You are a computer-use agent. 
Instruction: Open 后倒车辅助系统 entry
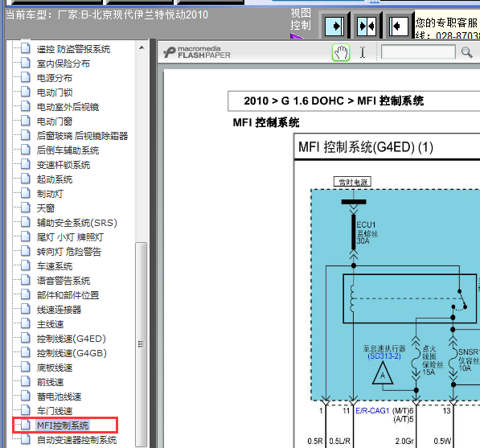[68, 150]
